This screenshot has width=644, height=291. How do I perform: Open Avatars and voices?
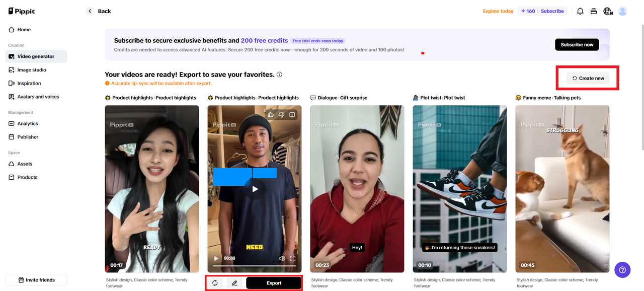click(x=38, y=96)
